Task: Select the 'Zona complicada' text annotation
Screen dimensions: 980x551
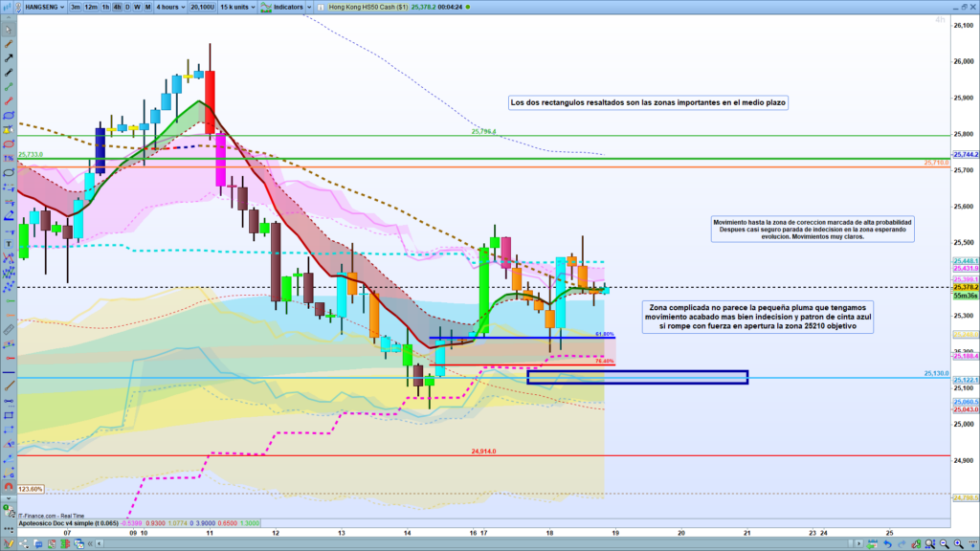Action: click(x=758, y=317)
